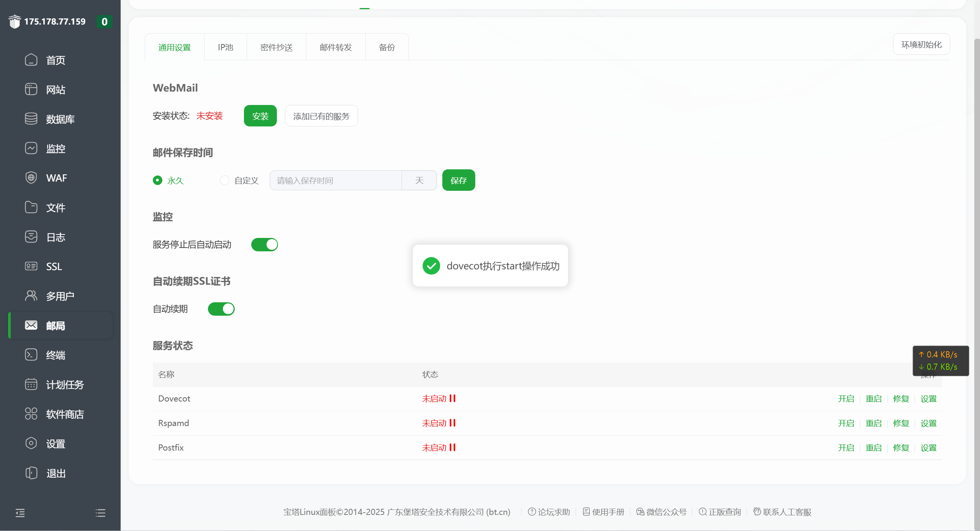Viewport: 980px width, 531px height.
Task: Open the 首页 home sidebar icon
Action: pyautogui.click(x=31, y=60)
